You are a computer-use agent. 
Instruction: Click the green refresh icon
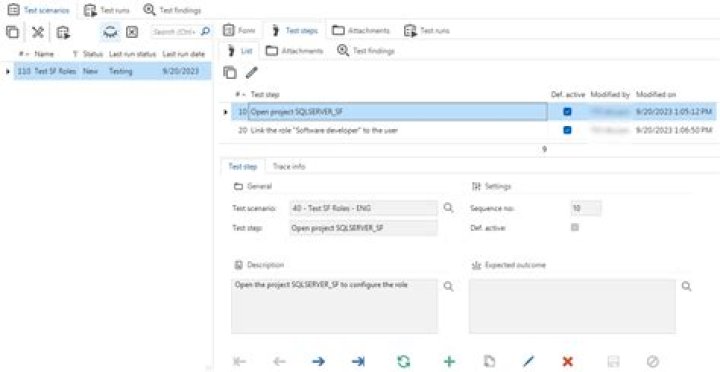pos(403,362)
